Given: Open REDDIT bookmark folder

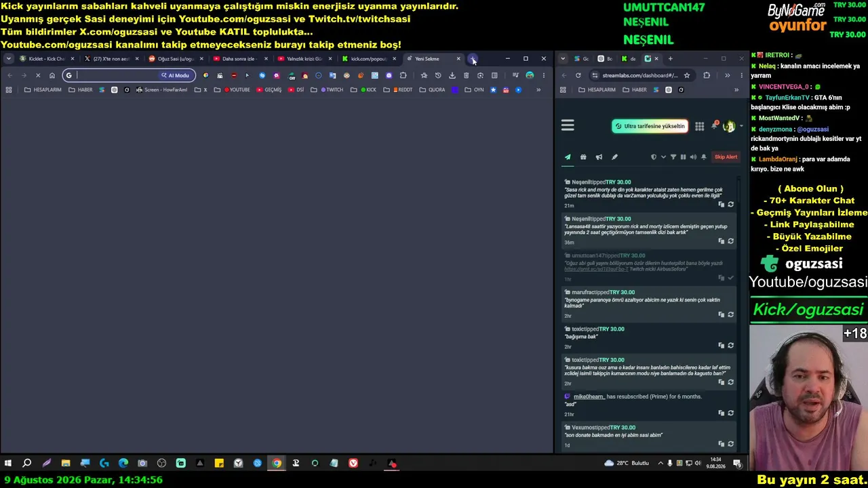Looking at the screenshot, I should pyautogui.click(x=398, y=89).
